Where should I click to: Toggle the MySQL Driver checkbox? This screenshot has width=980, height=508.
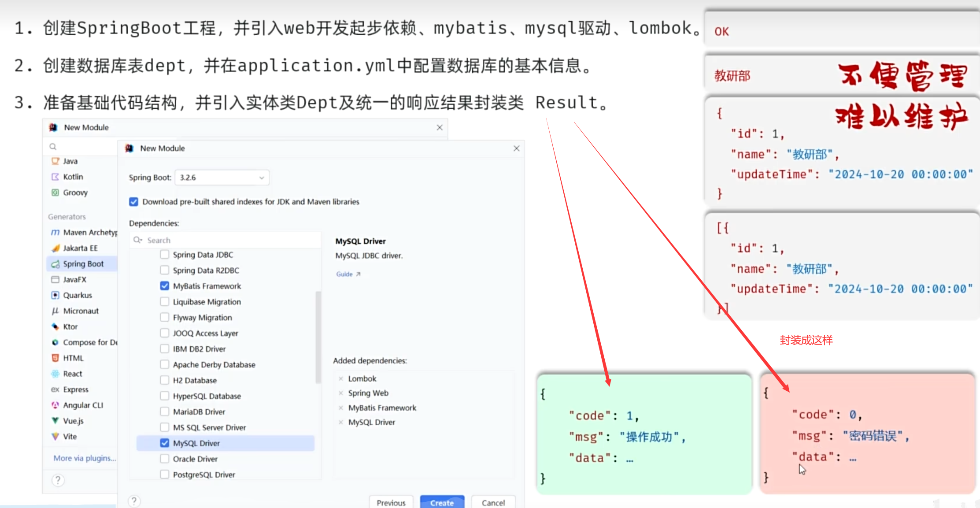tap(165, 443)
